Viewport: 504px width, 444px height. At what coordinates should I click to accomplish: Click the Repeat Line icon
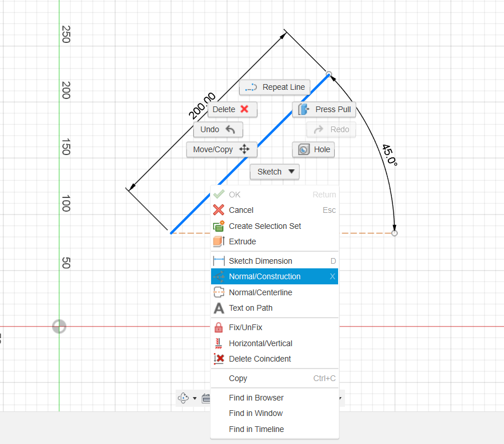(251, 88)
